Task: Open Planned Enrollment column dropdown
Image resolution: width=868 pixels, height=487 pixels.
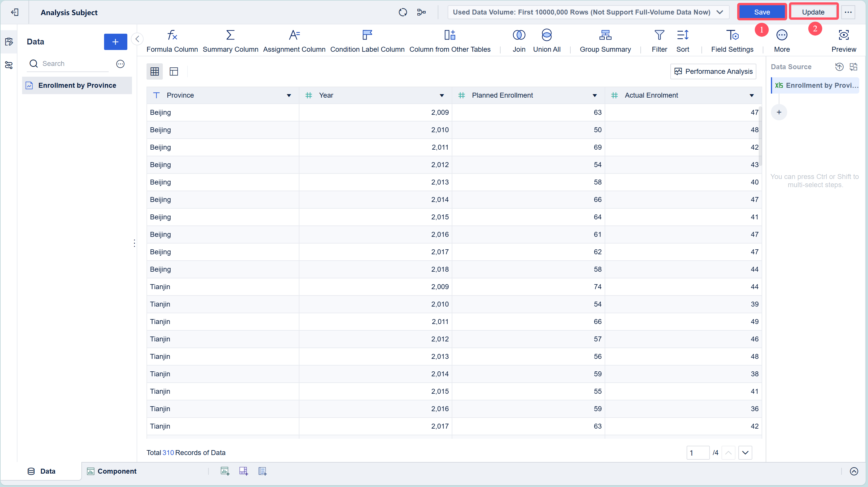Action: tap(595, 96)
